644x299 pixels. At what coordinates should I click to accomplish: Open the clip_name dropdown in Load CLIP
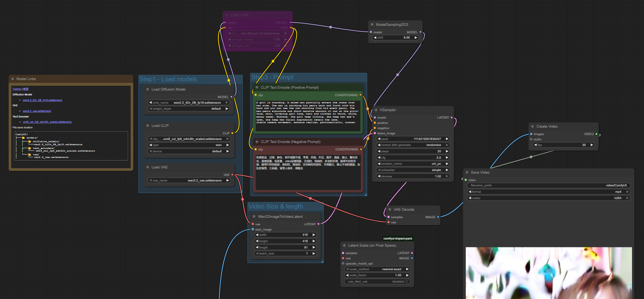tap(189, 139)
